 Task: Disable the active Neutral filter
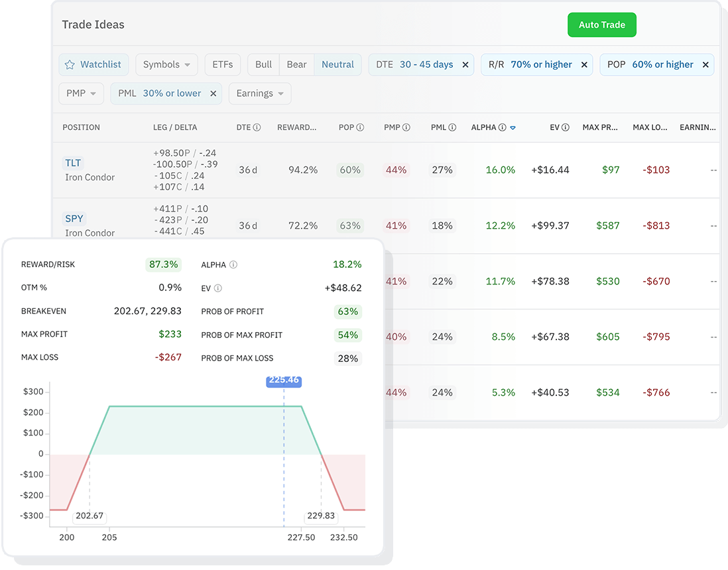tap(337, 64)
